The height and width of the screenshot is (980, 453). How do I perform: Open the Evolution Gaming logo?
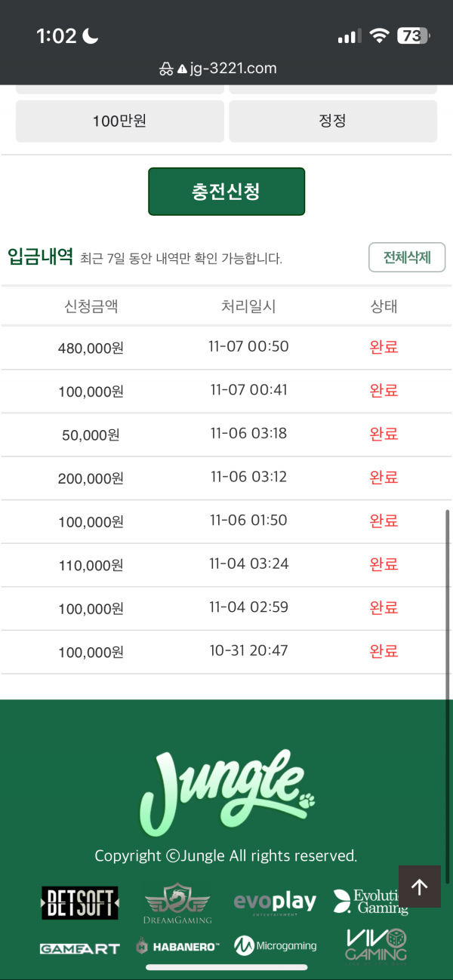370,902
